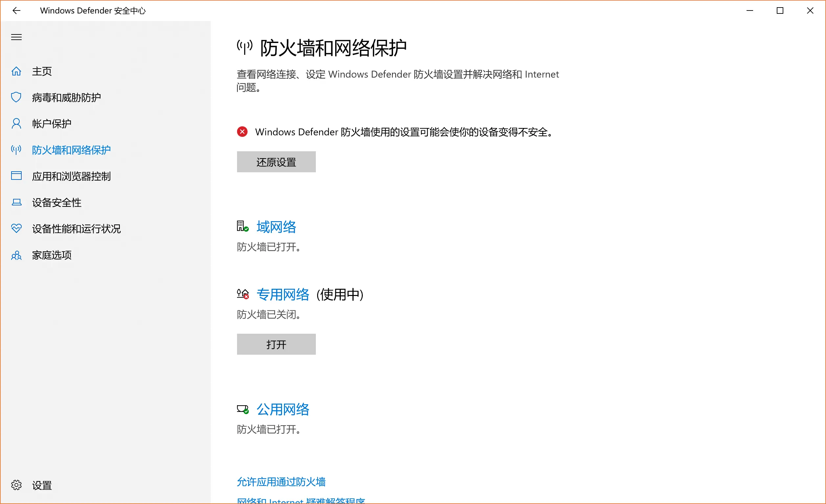Click the back arrow in title bar

coord(16,11)
